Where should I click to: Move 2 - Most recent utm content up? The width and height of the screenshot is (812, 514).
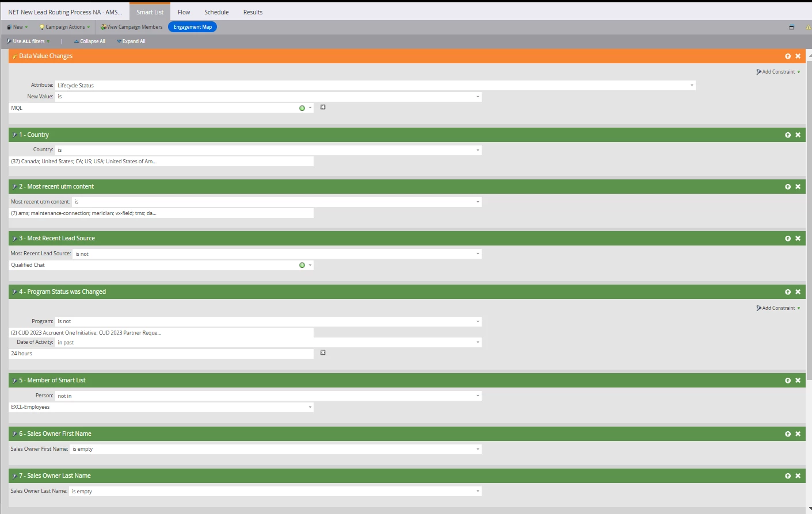tap(788, 187)
